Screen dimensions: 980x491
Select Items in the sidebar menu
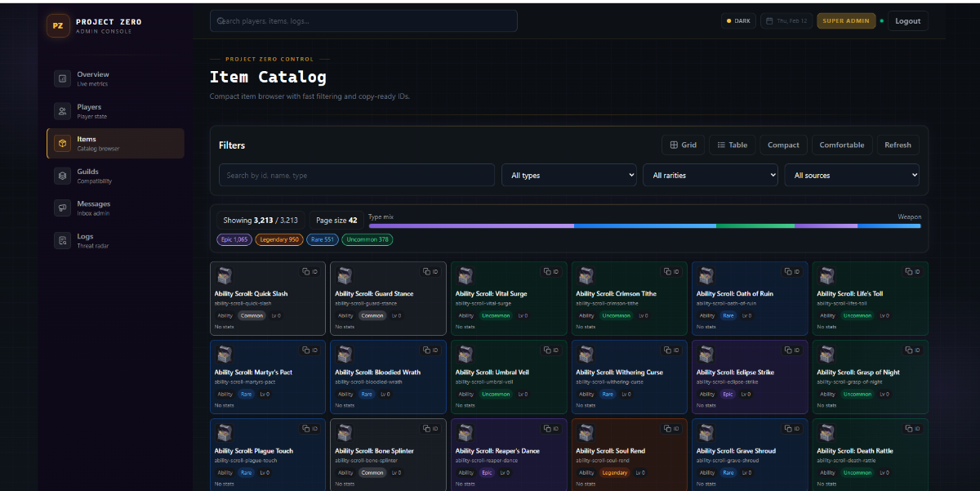115,144
